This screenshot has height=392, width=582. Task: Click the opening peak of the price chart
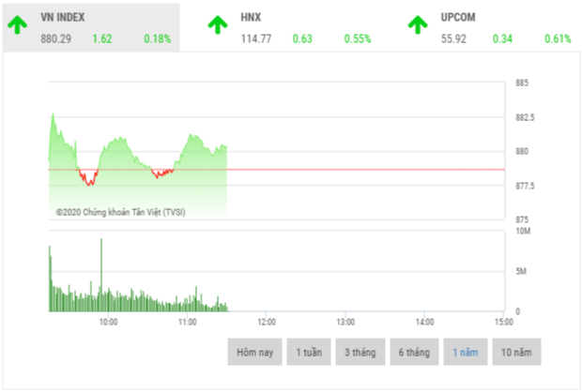point(53,114)
